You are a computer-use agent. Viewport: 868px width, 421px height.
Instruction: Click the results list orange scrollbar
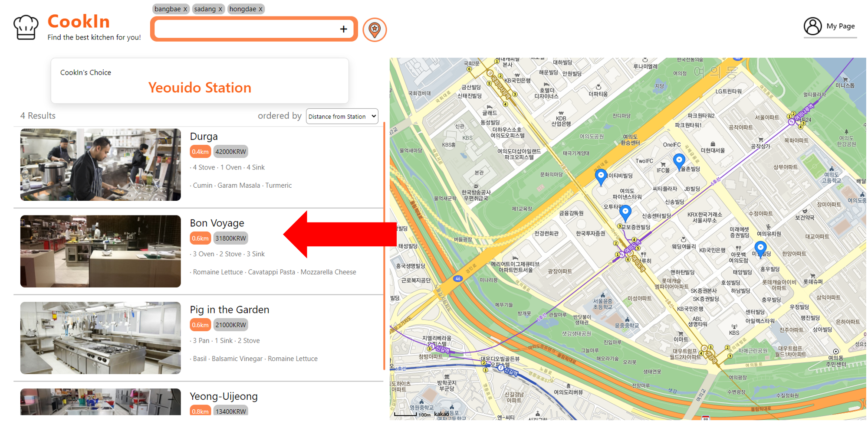tap(384, 246)
